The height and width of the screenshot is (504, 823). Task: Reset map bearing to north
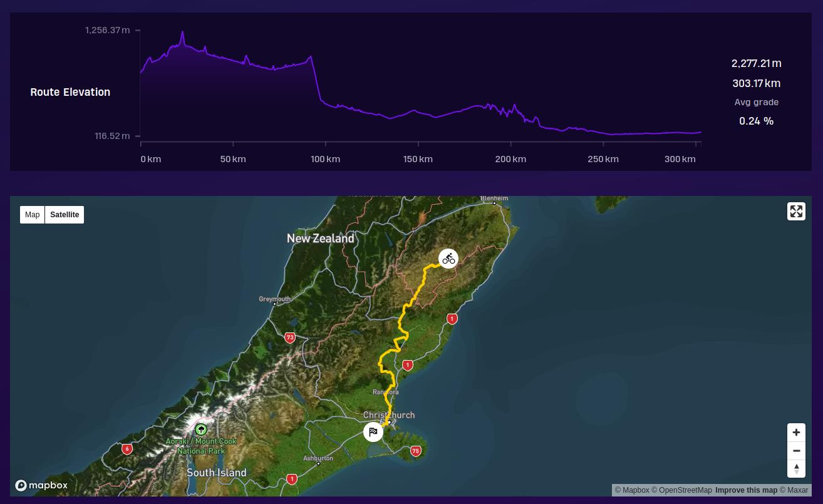pos(796,469)
